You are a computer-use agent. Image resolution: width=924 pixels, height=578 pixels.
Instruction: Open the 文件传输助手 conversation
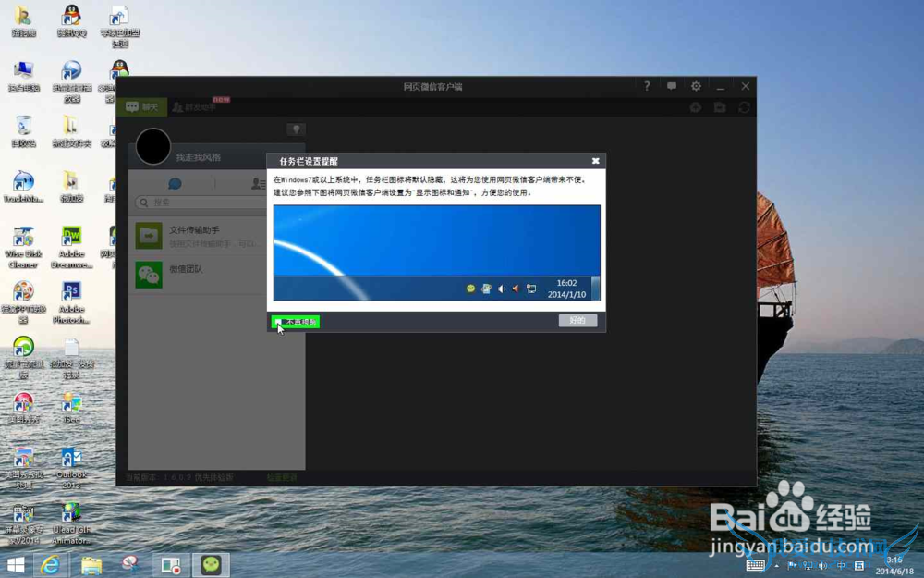click(x=198, y=236)
